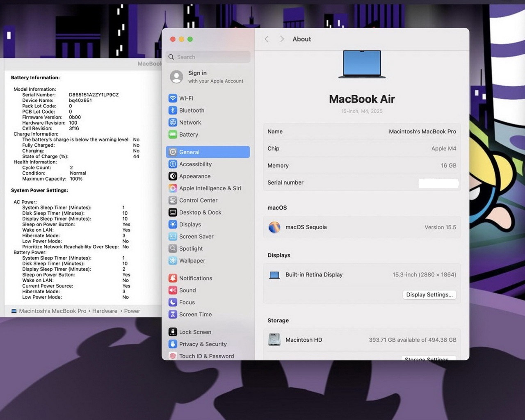Click the System Power Settings heading
525x420 pixels.
coord(39,190)
